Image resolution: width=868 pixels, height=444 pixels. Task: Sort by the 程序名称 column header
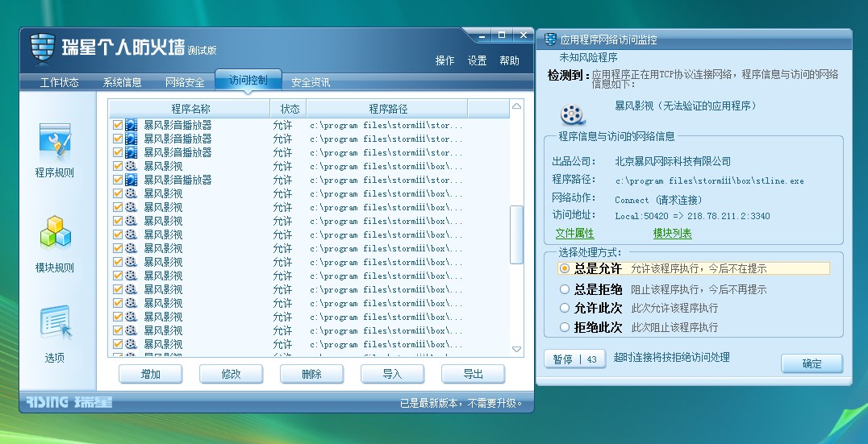pos(190,109)
